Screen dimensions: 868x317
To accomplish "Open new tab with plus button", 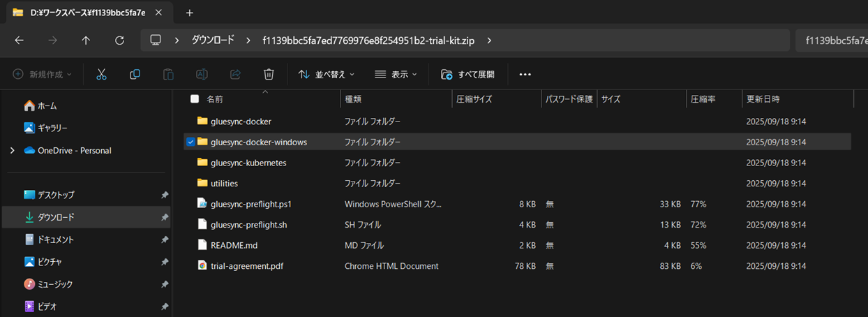I will pos(190,13).
